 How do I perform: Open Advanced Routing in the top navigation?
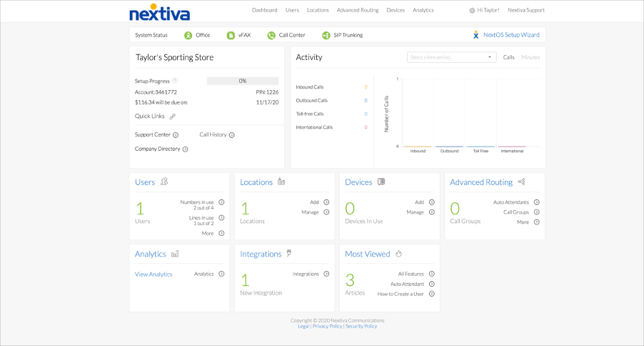pos(357,10)
